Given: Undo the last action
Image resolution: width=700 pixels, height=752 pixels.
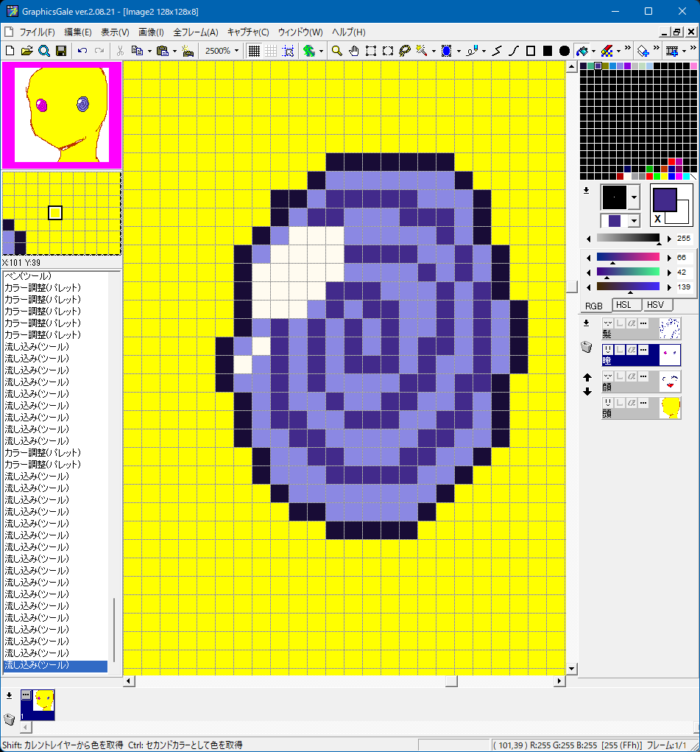Looking at the screenshot, I should [x=82, y=51].
